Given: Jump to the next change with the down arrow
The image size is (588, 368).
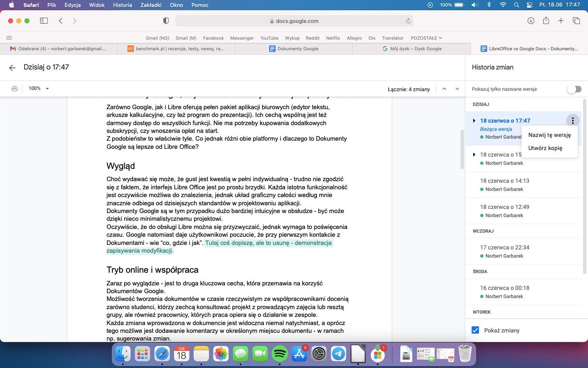Looking at the screenshot, I should pos(457,89).
